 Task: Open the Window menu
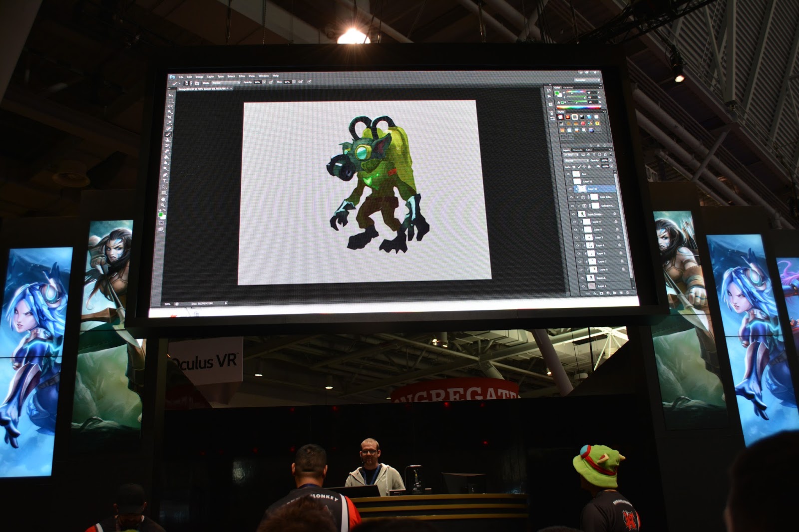tap(264, 76)
